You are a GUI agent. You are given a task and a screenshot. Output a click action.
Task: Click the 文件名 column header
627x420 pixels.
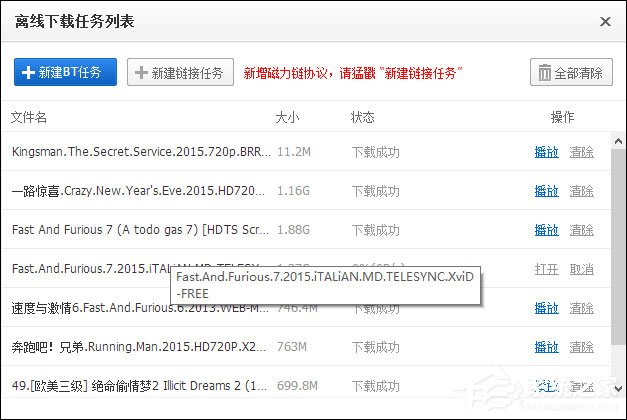tap(29, 117)
